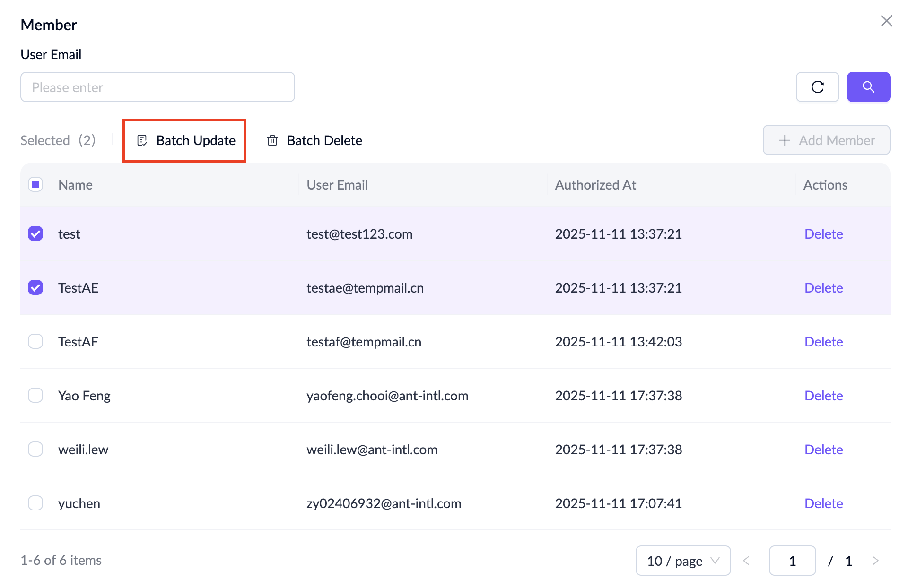The height and width of the screenshot is (588, 908).
Task: Uncheck the test member checkbox
Action: (35, 233)
